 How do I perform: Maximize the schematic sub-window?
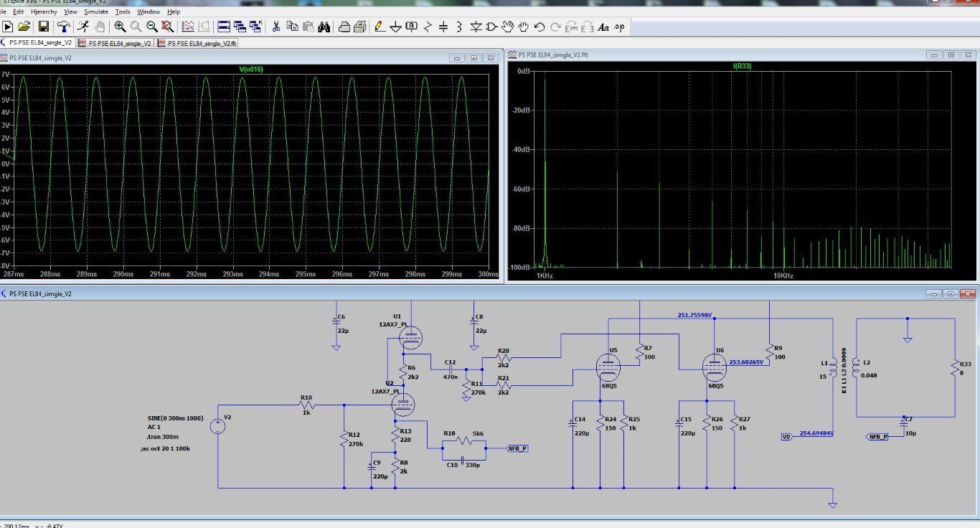pyautogui.click(x=951, y=294)
